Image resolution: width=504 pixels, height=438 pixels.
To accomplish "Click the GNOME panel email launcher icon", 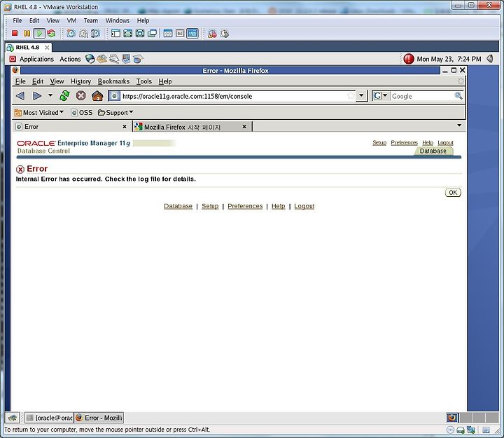I will (x=102, y=59).
